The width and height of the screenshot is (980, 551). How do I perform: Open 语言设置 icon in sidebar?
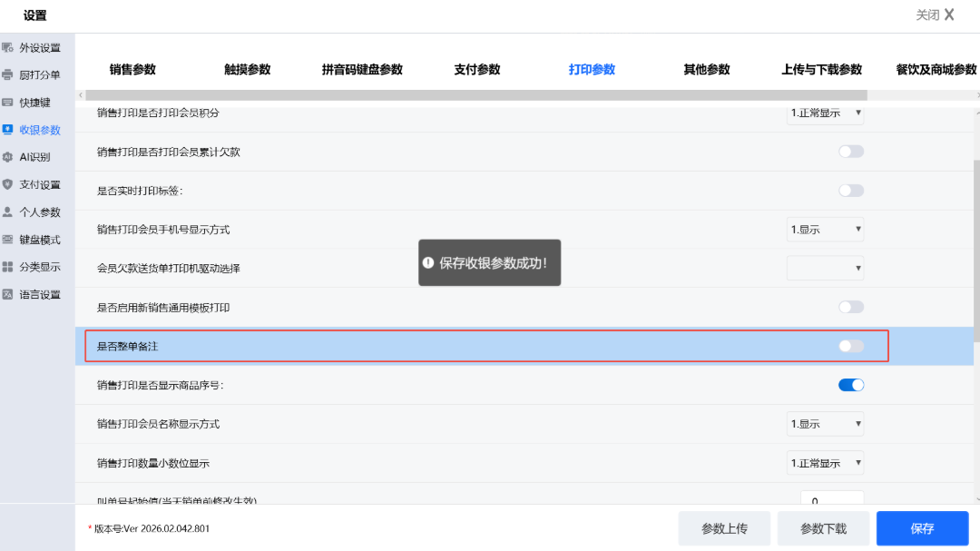tap(8, 294)
